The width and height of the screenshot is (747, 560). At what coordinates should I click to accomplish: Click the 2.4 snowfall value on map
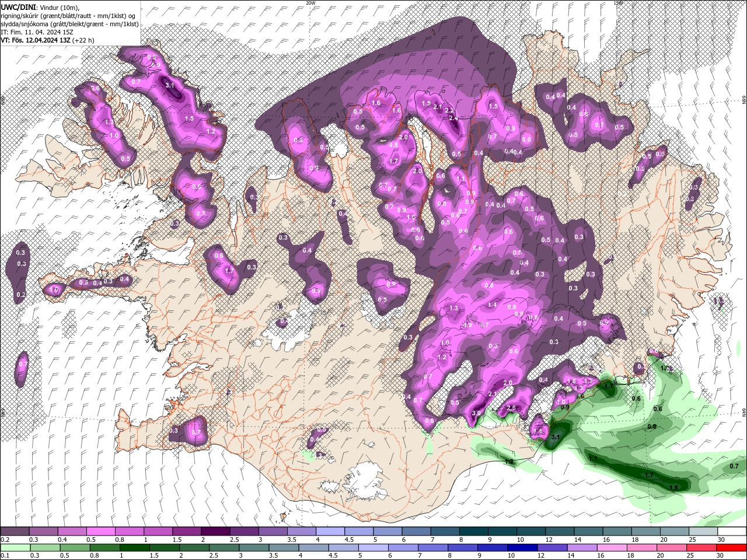tap(453, 117)
